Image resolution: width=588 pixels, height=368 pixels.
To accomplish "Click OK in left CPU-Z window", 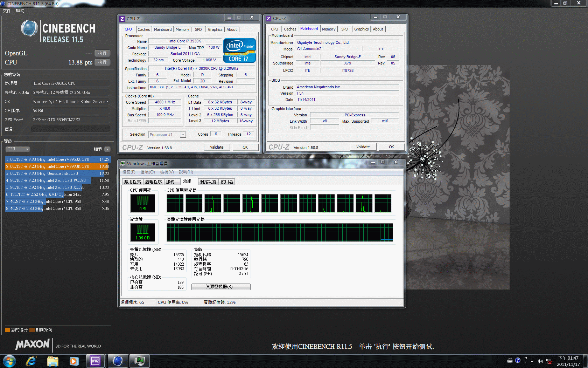I will point(245,147).
